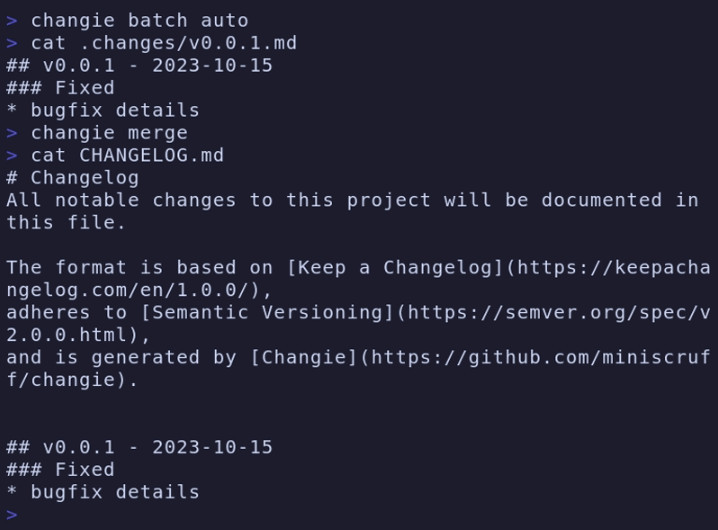718x530 pixels.
Task: Click the v0.0.1 heading after the cat .changes command
Action: pyautogui.click(x=139, y=66)
